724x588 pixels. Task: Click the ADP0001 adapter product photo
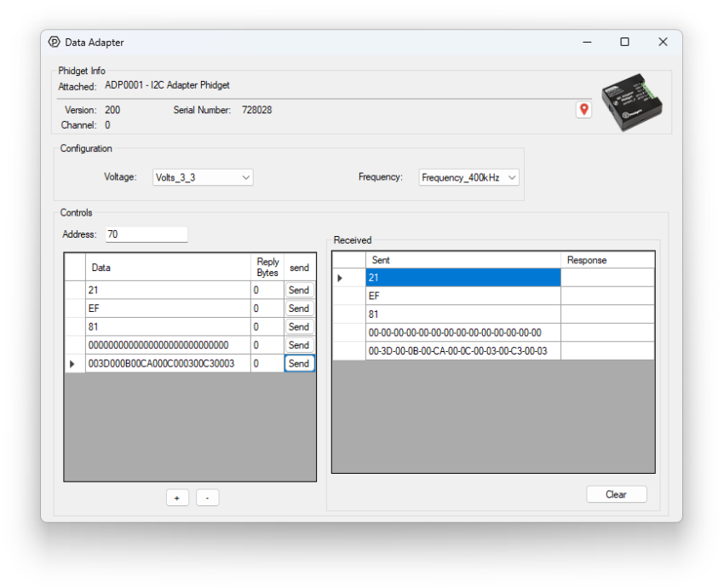click(x=630, y=101)
